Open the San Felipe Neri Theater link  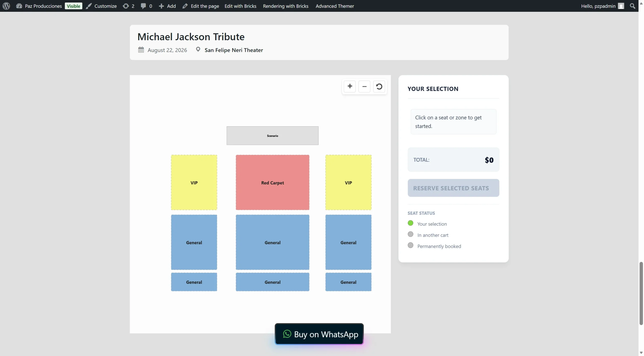tap(234, 50)
